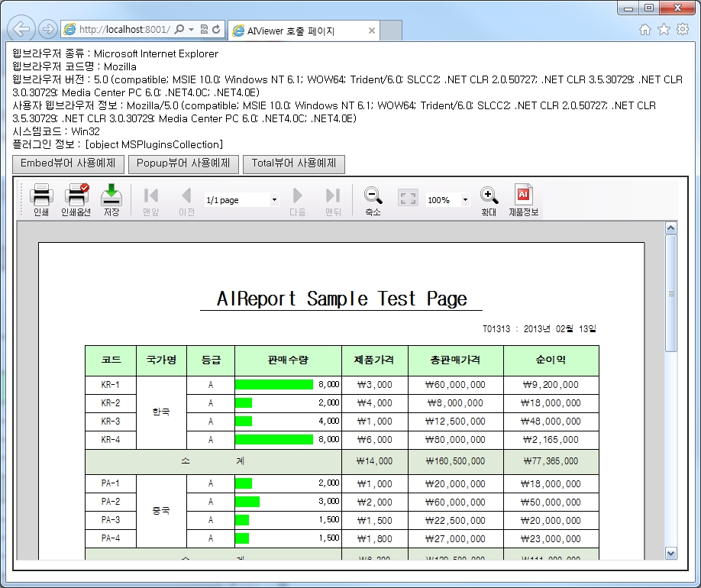Click the 판매수량 column header
The height and width of the screenshot is (588, 701).
click(x=288, y=360)
